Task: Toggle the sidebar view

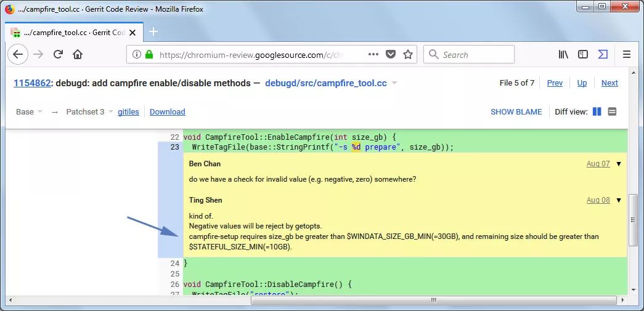Action: point(583,54)
